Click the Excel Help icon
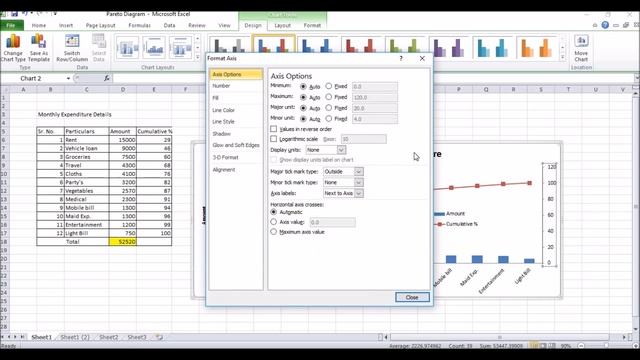 pyautogui.click(x=605, y=25)
